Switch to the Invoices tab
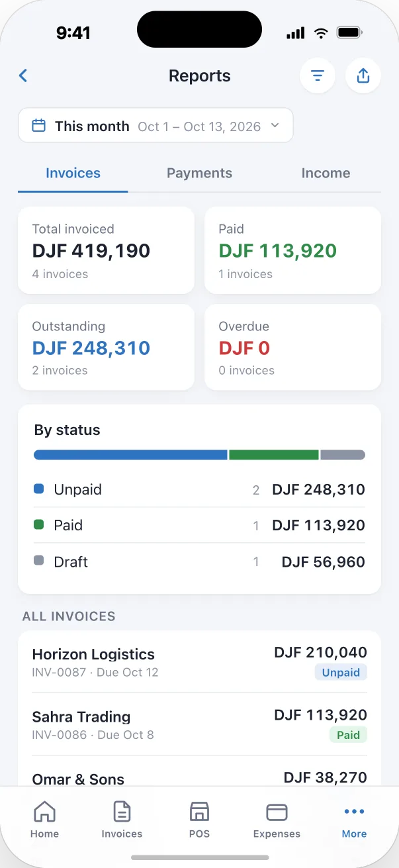This screenshot has width=399, height=868. [x=73, y=173]
